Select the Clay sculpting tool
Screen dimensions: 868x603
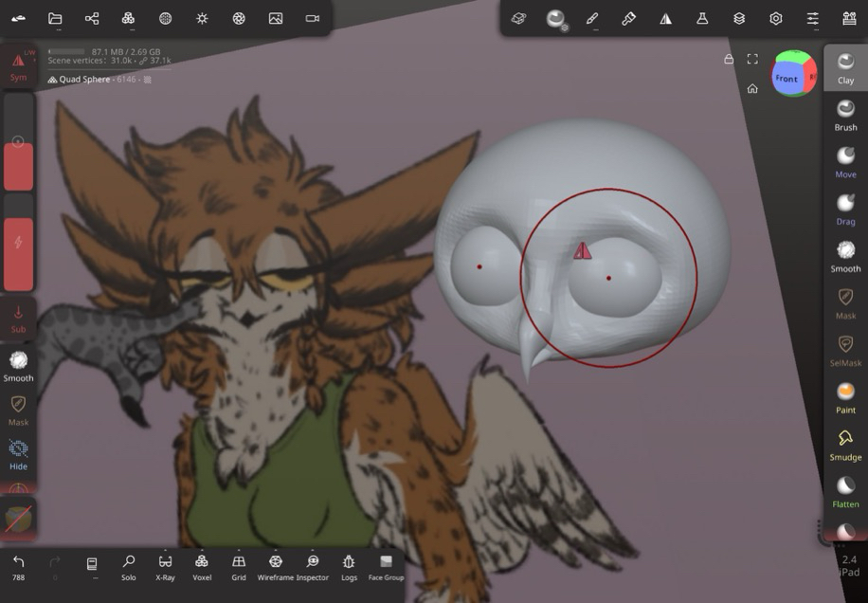[x=845, y=66]
